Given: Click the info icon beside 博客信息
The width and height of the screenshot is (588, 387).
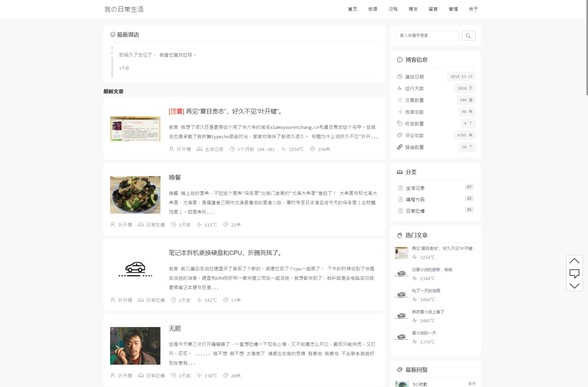Looking at the screenshot, I should click(x=400, y=60).
